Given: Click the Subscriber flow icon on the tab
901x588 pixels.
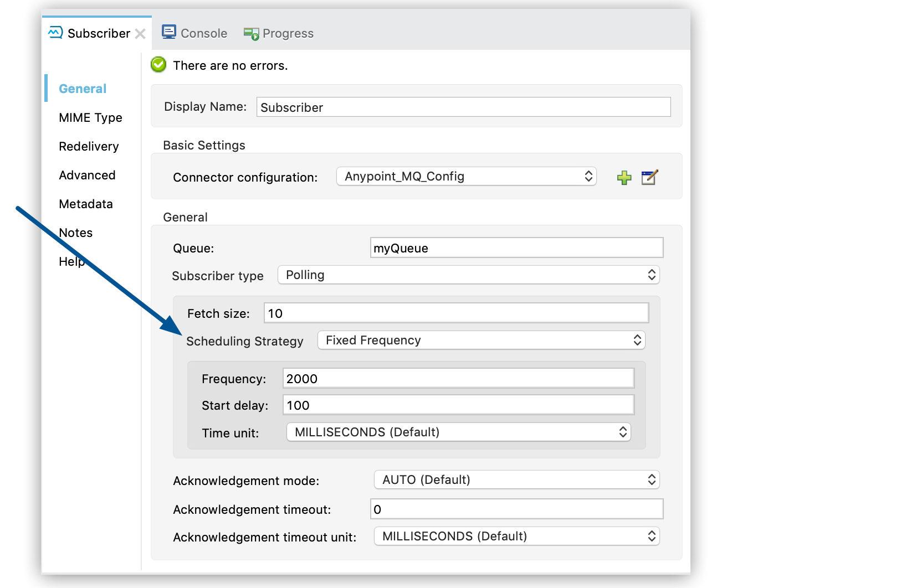Looking at the screenshot, I should click(x=55, y=33).
